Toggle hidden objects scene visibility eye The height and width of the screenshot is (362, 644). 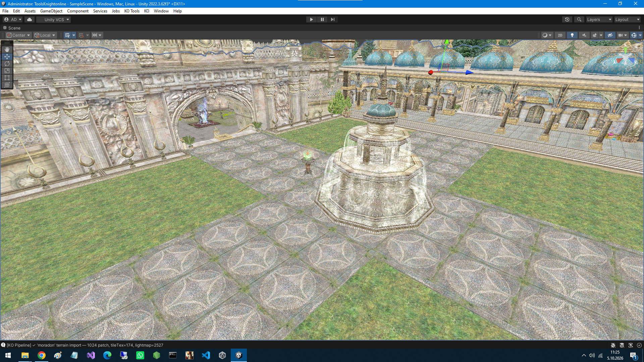pos(610,35)
